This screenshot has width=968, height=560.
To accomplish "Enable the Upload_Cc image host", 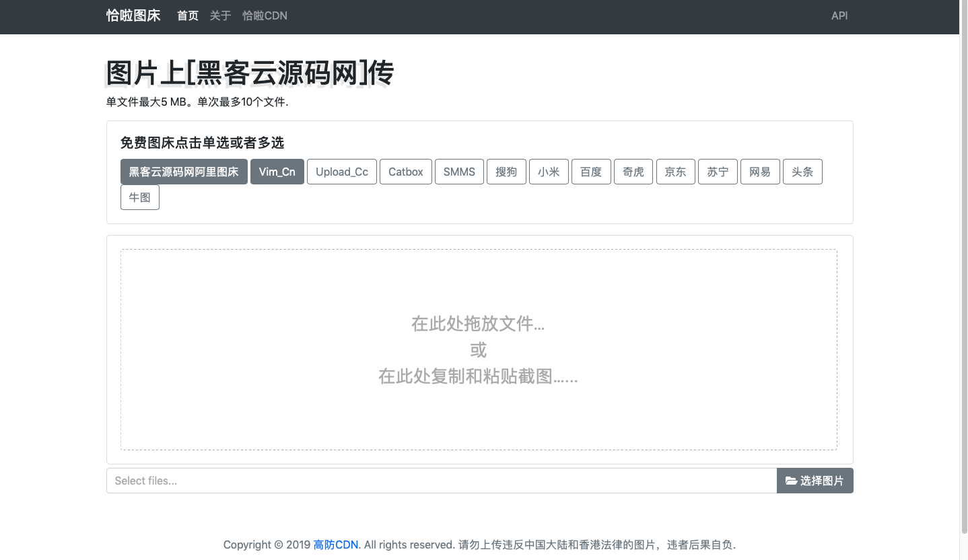I will pyautogui.click(x=341, y=172).
